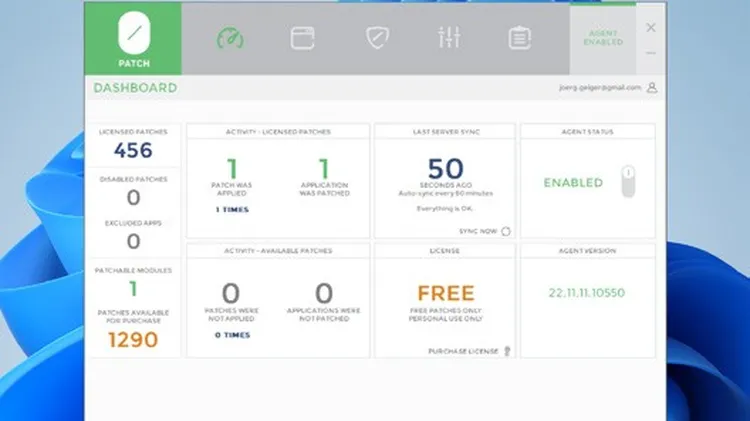The height and width of the screenshot is (421, 750).
Task: Open the Applications window icon tab
Action: tap(302, 38)
